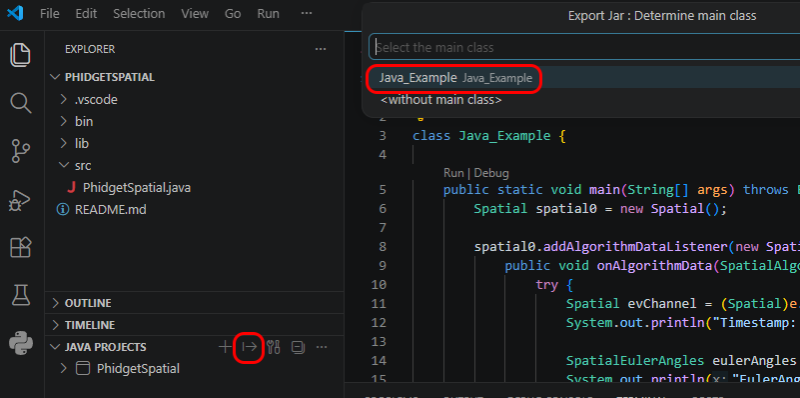Click line number 12 in gutter
The width and height of the screenshot is (800, 398).
click(x=379, y=322)
